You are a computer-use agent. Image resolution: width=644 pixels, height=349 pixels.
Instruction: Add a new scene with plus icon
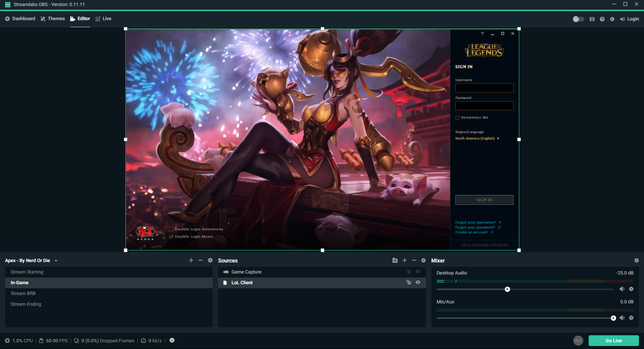[x=191, y=260]
